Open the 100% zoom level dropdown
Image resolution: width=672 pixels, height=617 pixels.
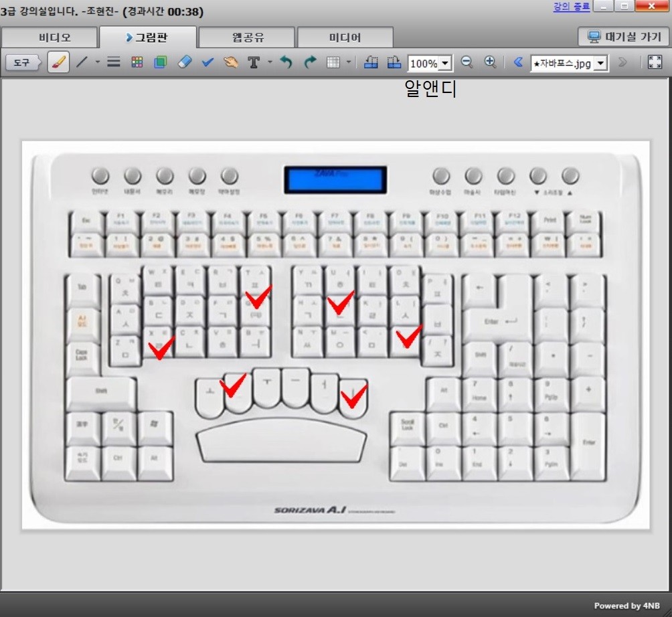point(446,63)
